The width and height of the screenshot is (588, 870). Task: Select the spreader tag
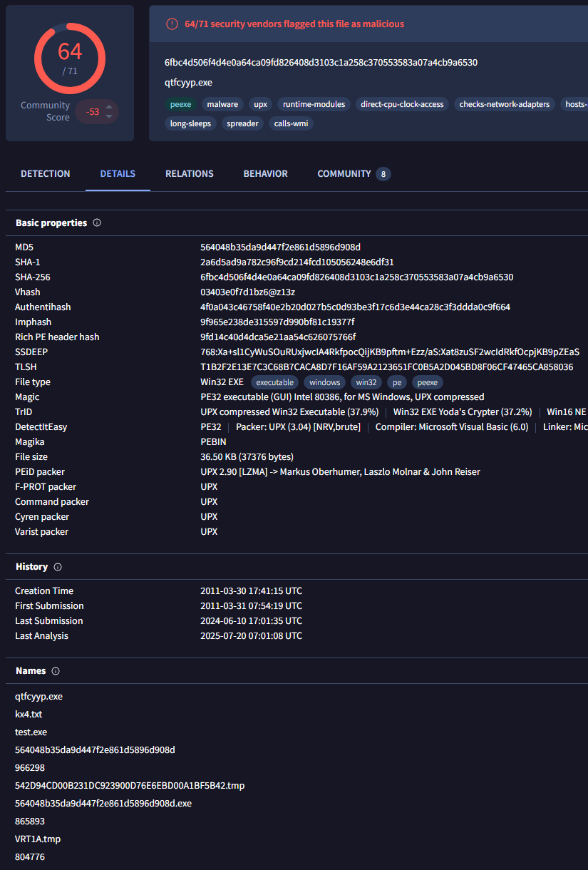coord(243,123)
